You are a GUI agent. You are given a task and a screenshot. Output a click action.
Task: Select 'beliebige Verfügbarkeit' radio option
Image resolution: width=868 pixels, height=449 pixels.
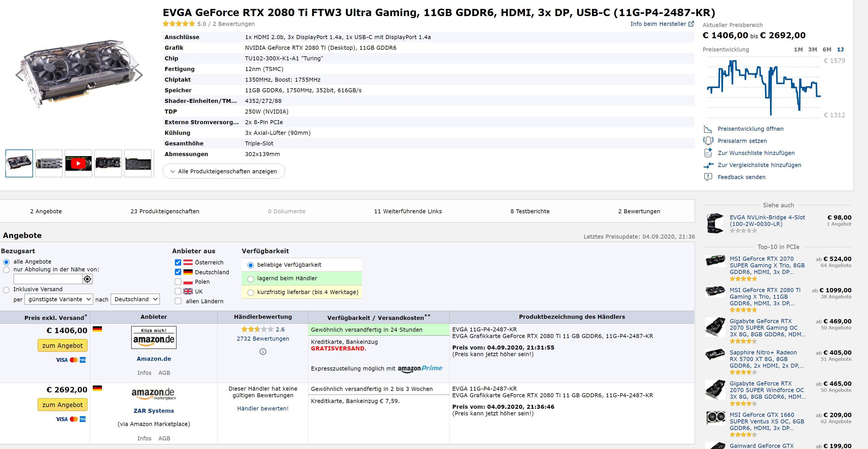pos(251,265)
